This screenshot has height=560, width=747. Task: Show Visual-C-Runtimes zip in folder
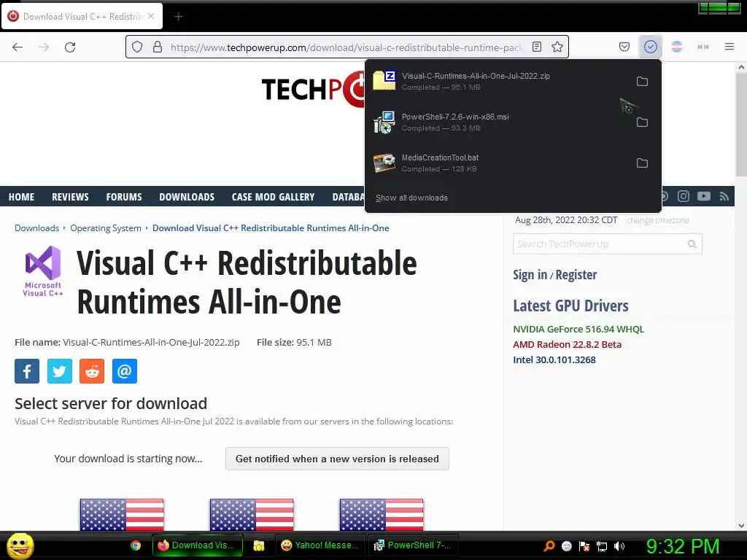[642, 82]
